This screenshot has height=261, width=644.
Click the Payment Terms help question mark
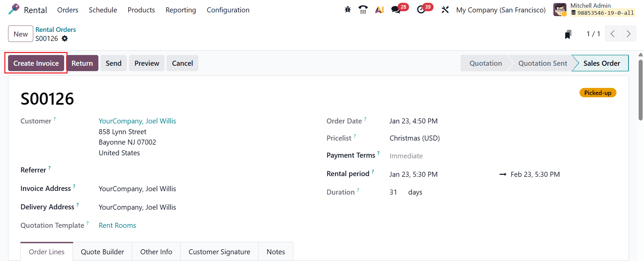pos(378,153)
